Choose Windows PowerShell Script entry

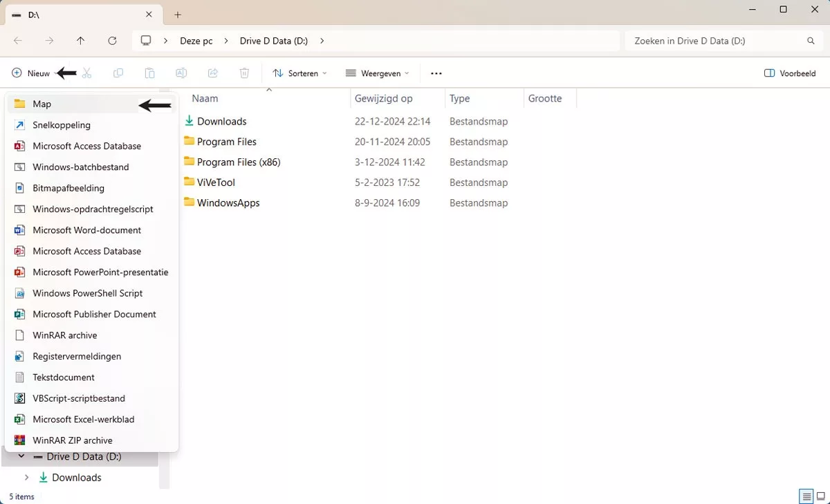91,293
